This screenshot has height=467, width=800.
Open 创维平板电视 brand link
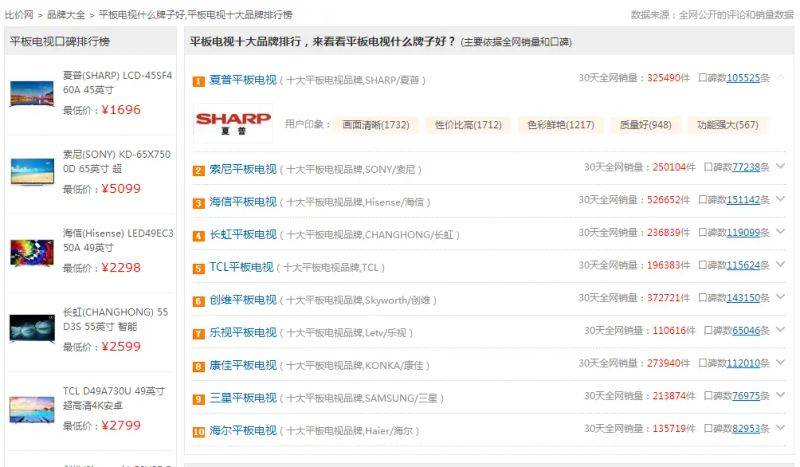coord(243,300)
